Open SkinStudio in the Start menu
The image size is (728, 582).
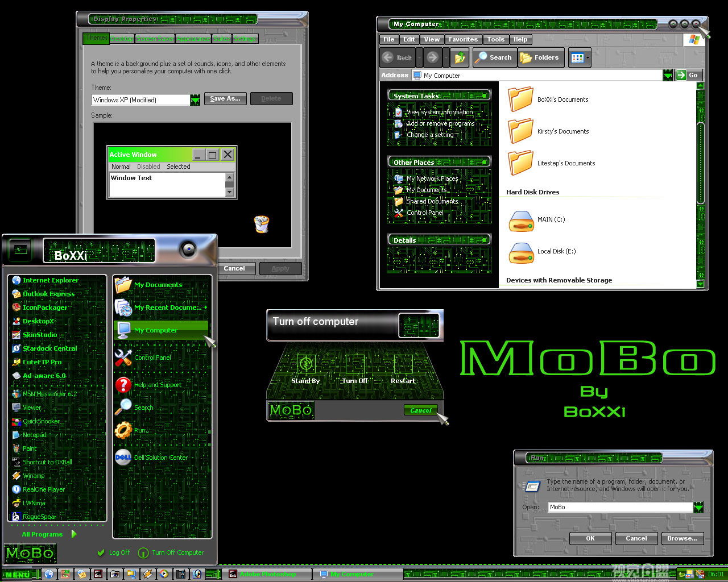point(35,335)
